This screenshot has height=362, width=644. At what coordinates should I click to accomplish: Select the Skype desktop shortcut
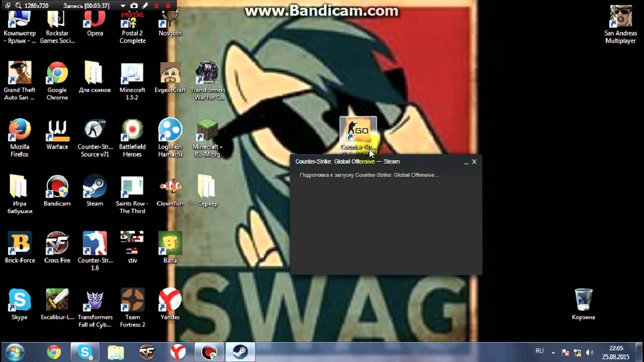(x=20, y=305)
